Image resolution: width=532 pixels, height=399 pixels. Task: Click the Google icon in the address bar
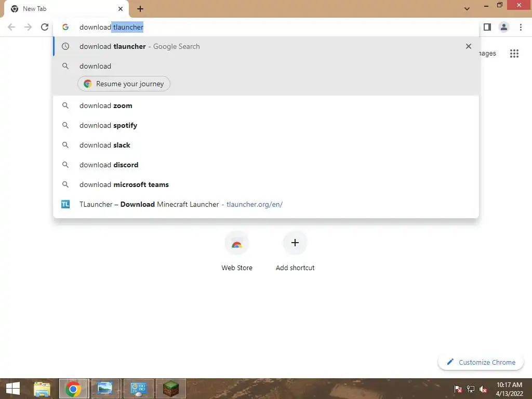tap(65, 27)
